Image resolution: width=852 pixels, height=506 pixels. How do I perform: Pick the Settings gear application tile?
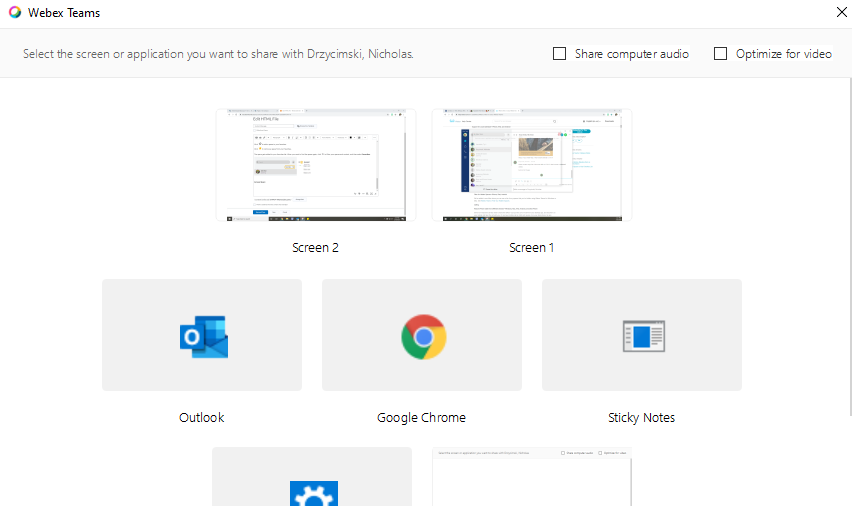[312, 477]
